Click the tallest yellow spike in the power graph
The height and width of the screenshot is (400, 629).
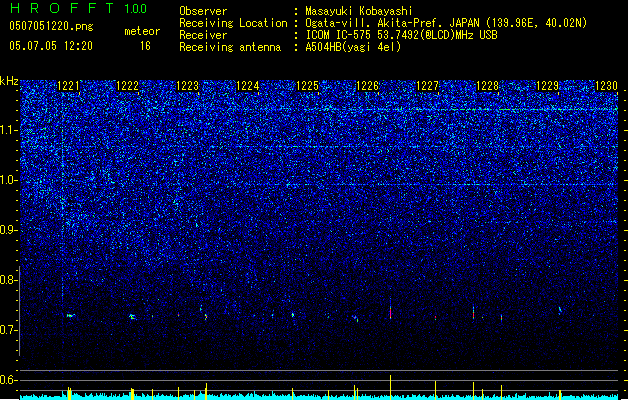pyautogui.click(x=390, y=387)
